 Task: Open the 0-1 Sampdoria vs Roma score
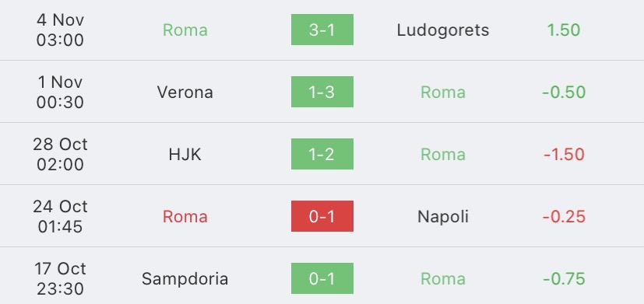322,278
